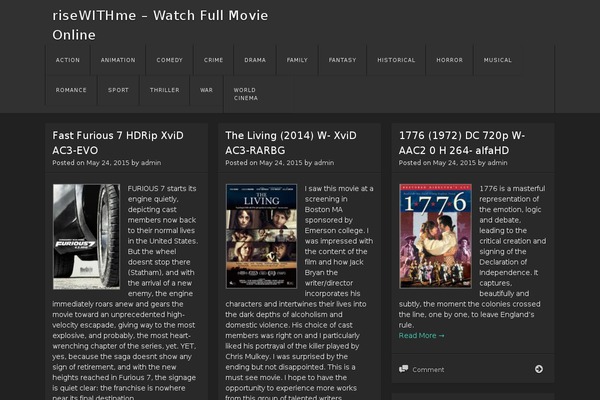Open The Living (2014) post title
The width and height of the screenshot is (600, 400).
click(291, 143)
